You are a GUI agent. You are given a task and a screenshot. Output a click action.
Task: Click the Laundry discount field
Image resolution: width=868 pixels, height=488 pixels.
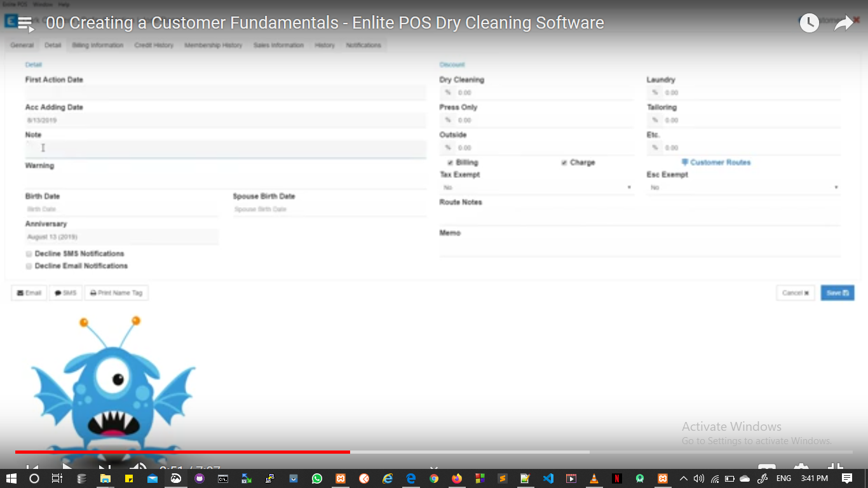click(x=752, y=93)
